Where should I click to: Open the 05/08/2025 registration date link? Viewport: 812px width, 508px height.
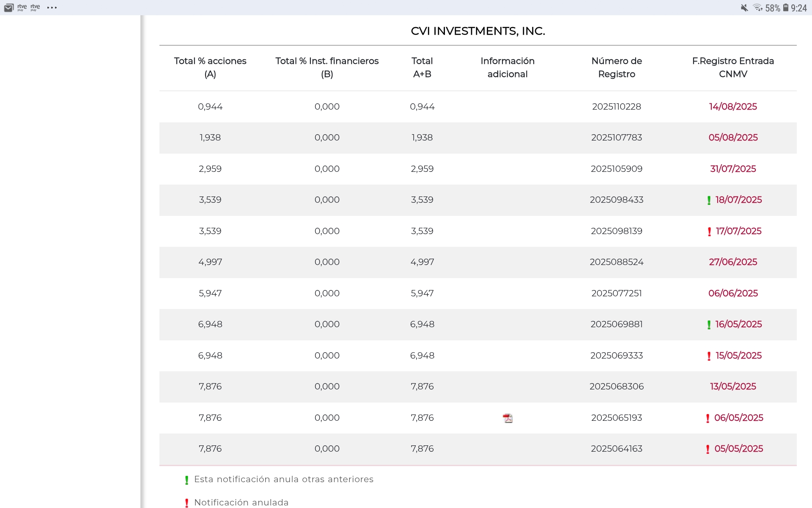(733, 138)
